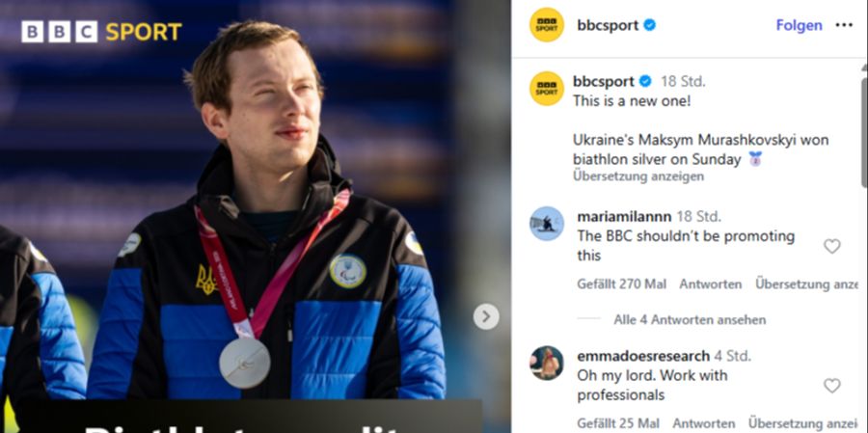
Task: Click the bbcsport avatar beside the caption
Action: 547,89
